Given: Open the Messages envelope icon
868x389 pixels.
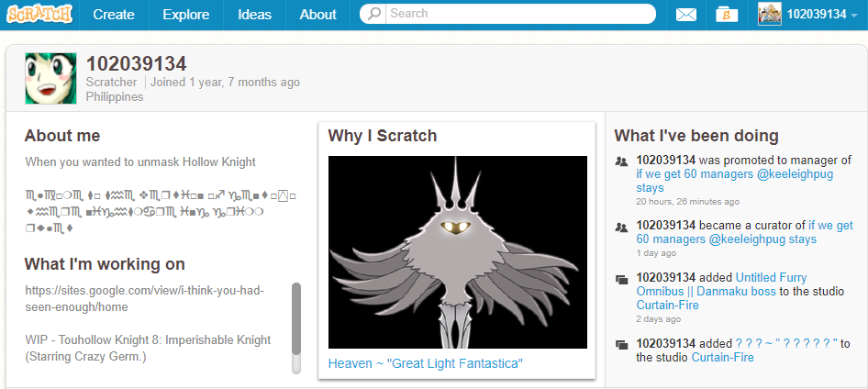Looking at the screenshot, I should click(686, 15).
